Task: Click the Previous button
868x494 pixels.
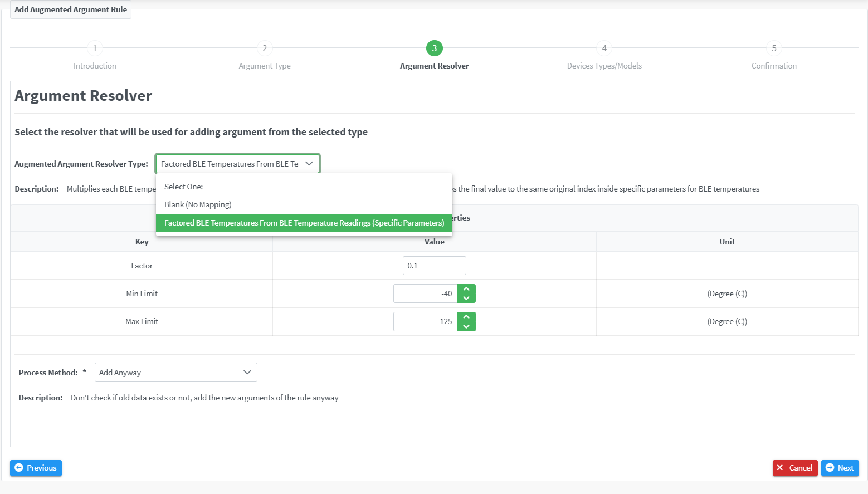Action: click(36, 468)
